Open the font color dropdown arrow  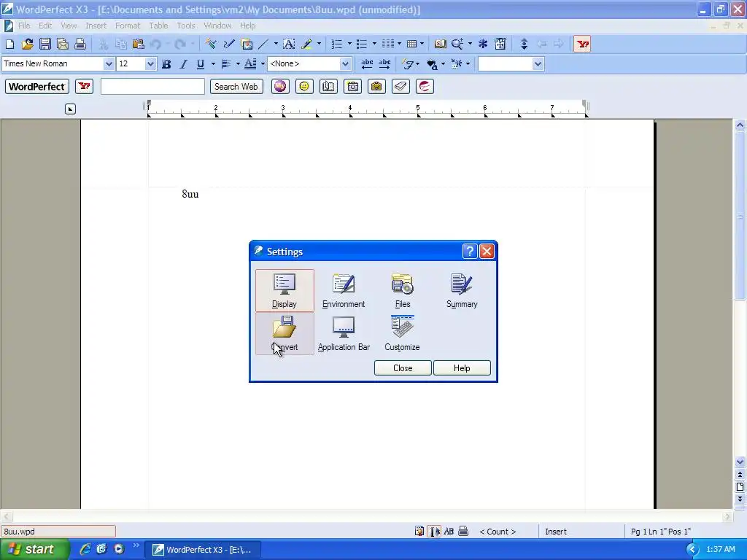point(263,64)
